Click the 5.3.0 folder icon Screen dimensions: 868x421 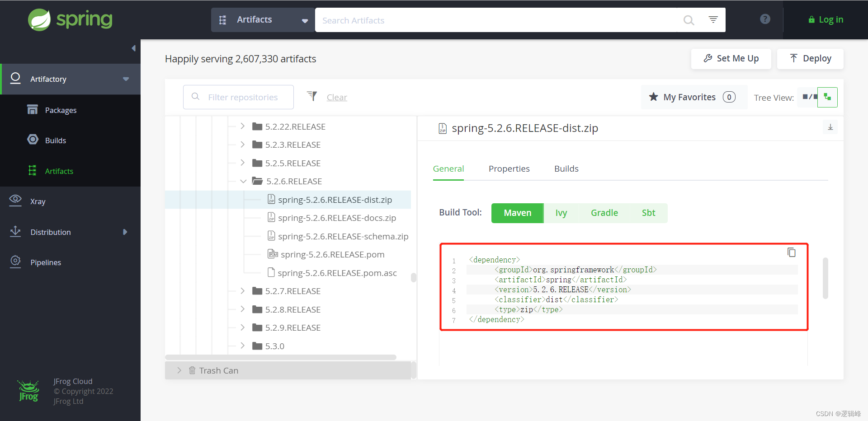click(x=257, y=346)
